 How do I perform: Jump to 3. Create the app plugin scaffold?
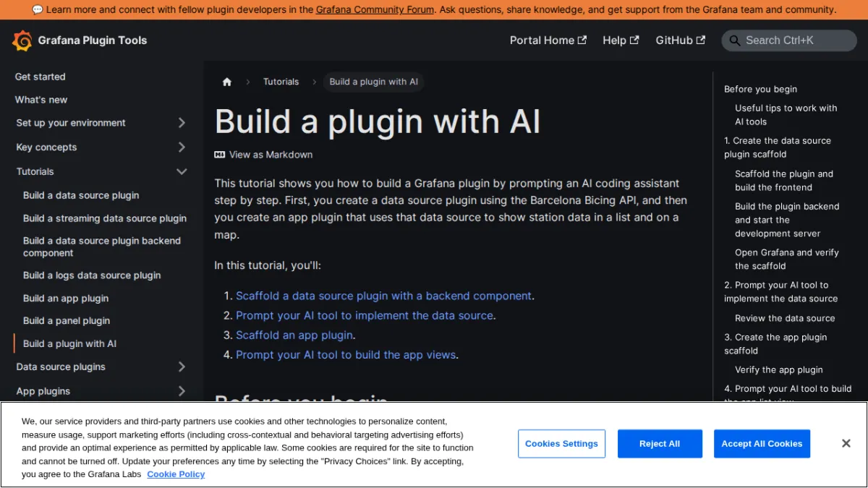[775, 344]
